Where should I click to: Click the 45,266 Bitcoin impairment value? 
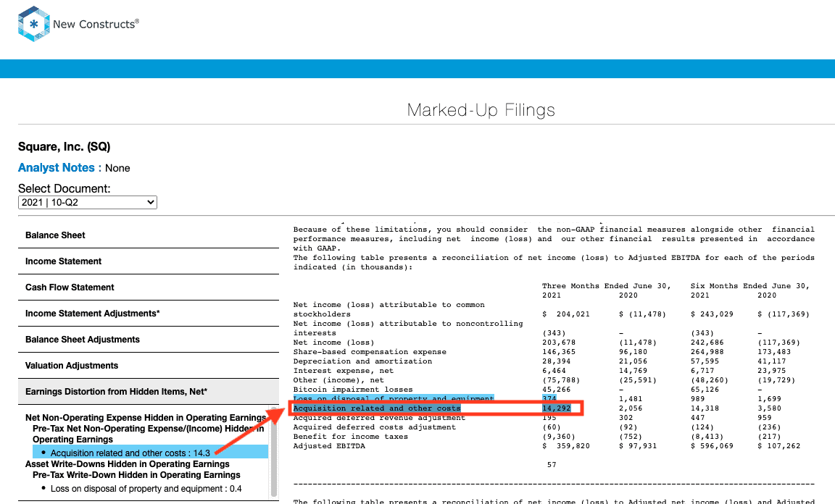(x=557, y=390)
